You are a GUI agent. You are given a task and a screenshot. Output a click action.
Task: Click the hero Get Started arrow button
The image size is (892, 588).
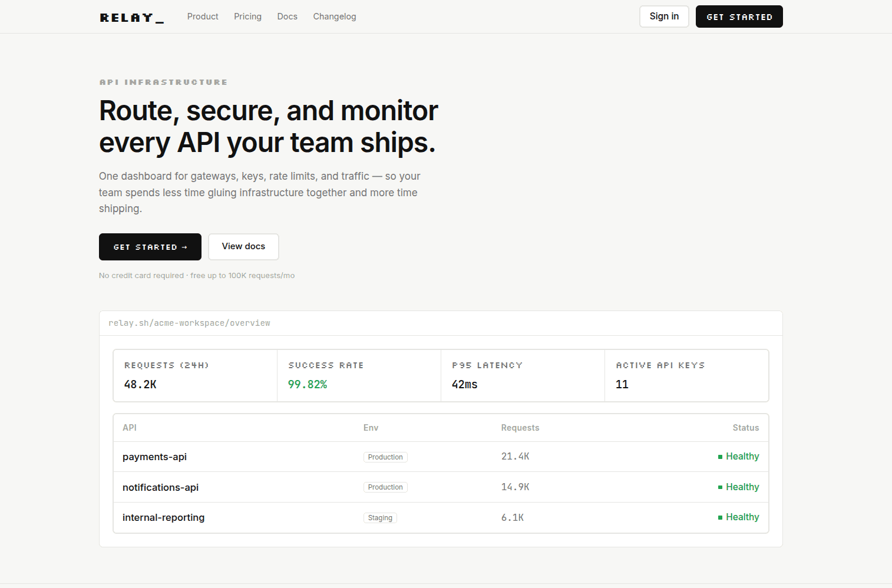tap(150, 247)
